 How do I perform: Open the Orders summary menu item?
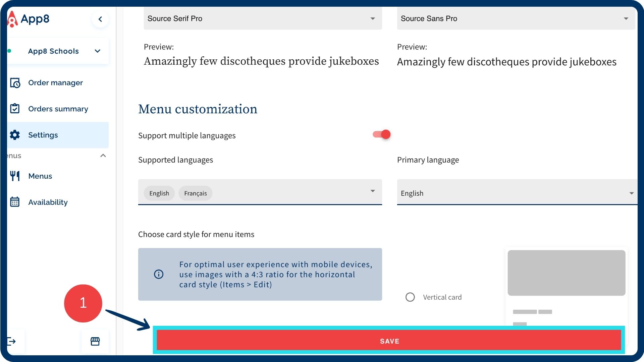(x=58, y=109)
